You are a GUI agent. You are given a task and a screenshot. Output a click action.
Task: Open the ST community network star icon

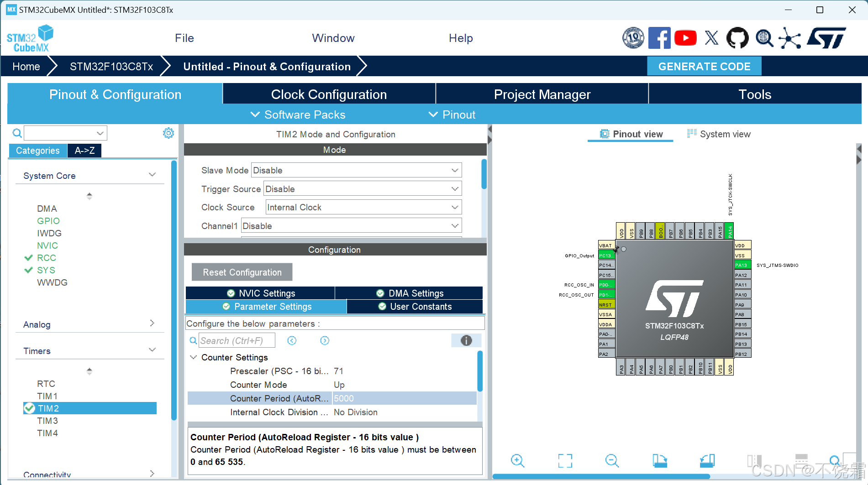pyautogui.click(x=790, y=38)
